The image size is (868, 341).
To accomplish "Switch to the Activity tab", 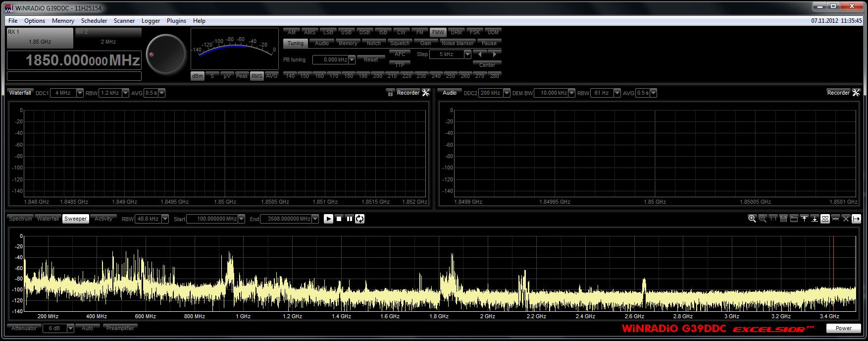I will [x=103, y=219].
